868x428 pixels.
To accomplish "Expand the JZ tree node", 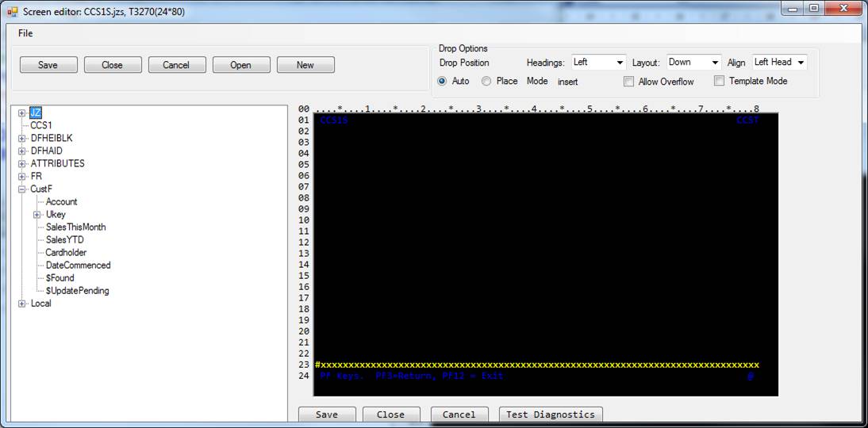I will click(x=21, y=113).
